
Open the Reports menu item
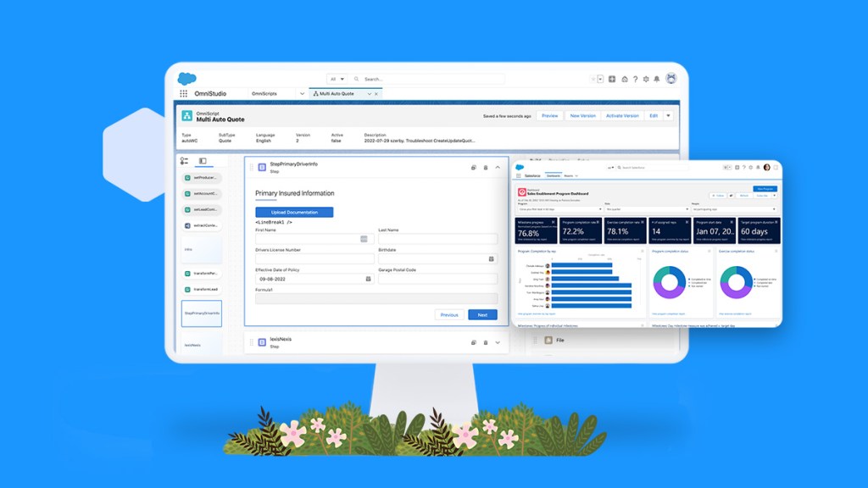[x=569, y=176]
